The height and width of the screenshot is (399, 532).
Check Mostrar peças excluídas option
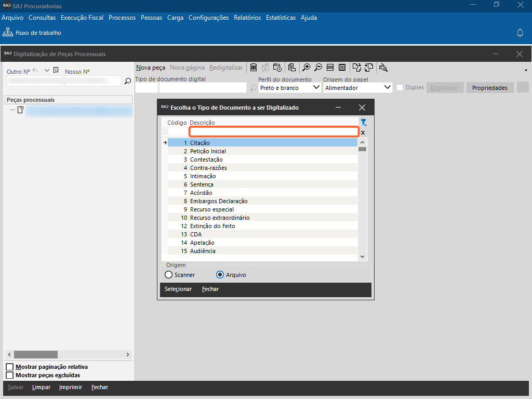[9, 375]
